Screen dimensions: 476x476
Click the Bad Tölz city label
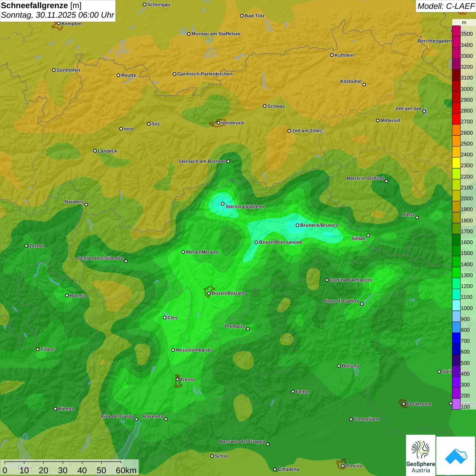point(255,16)
